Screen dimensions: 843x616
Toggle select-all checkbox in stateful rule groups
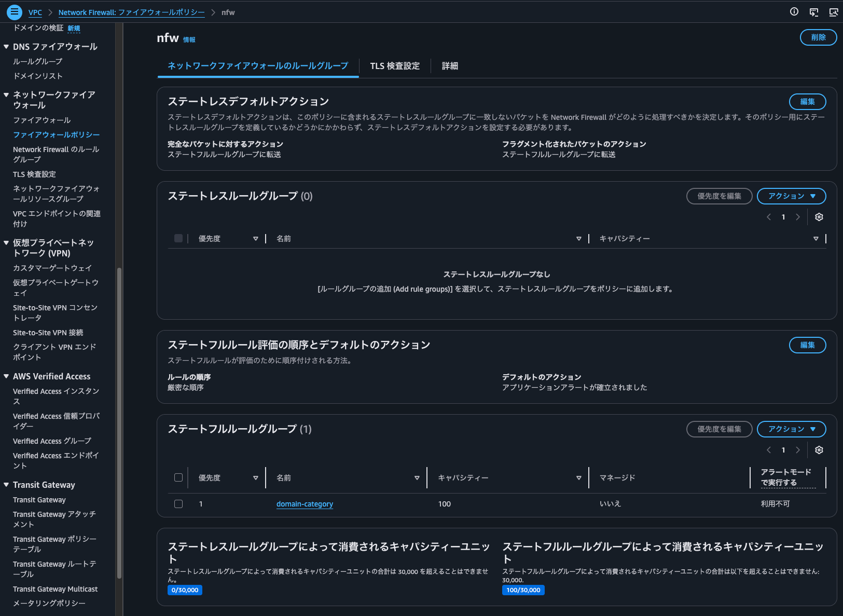(x=178, y=477)
